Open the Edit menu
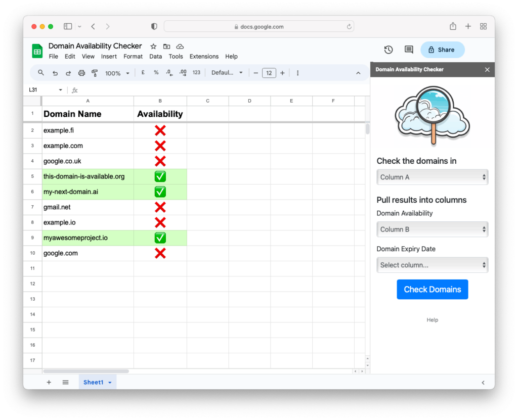Screen dimensions: 518x420 70,57
